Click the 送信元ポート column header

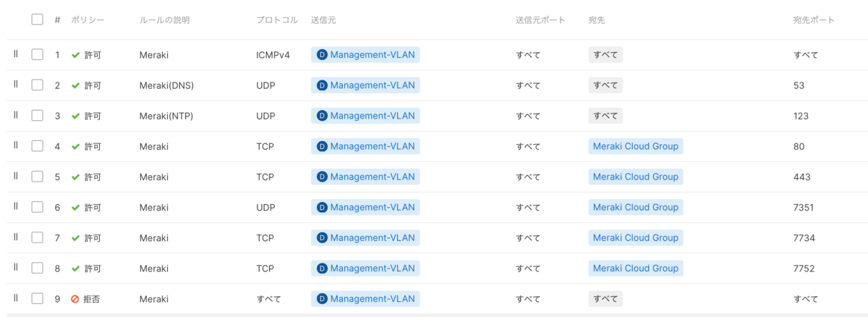click(x=540, y=20)
